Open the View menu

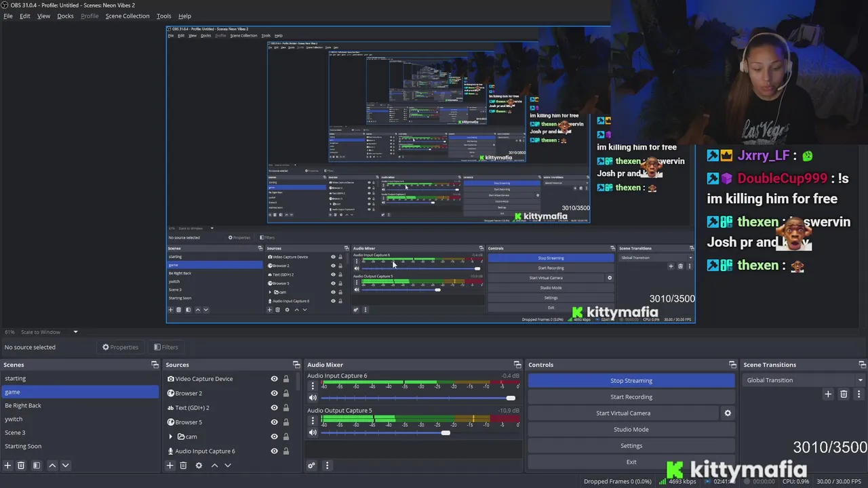point(43,16)
